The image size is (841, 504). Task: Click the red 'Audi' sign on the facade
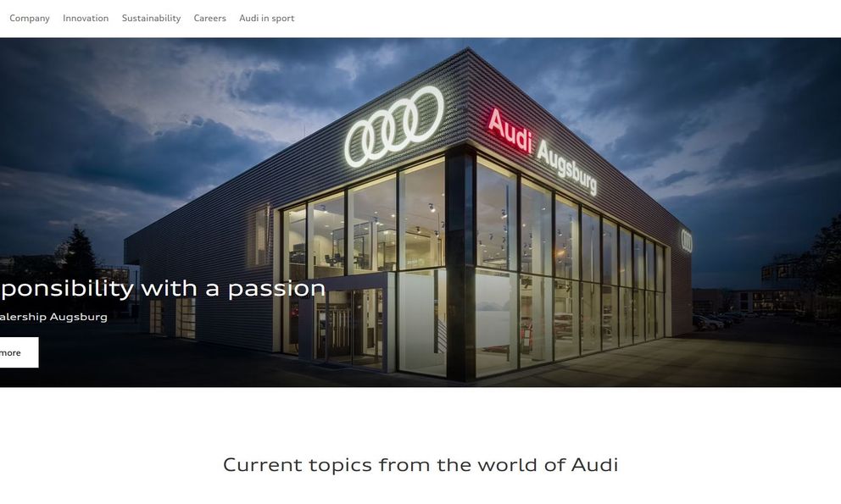(510, 130)
